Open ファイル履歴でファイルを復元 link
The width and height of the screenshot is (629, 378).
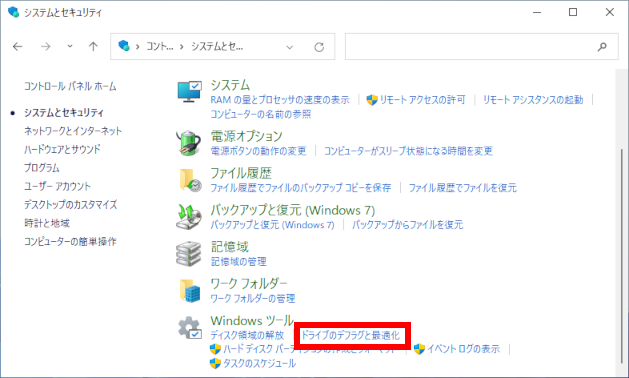463,188
